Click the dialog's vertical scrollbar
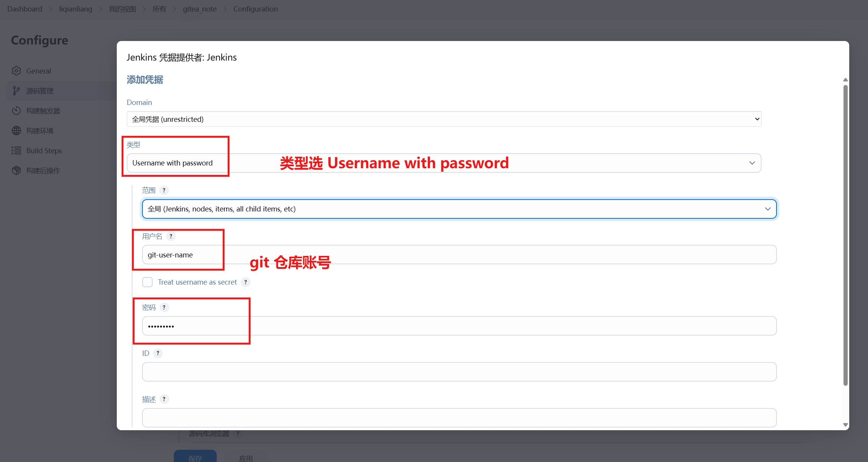The height and width of the screenshot is (462, 868). (845, 235)
